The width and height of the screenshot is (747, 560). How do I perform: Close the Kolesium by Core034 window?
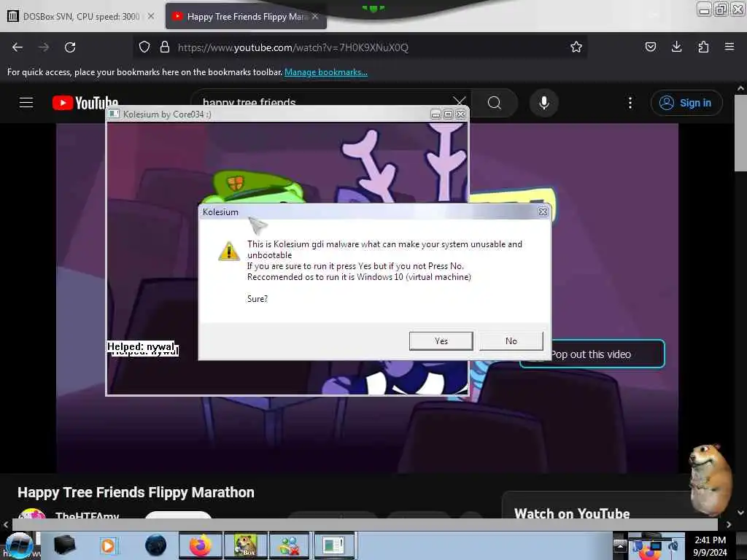click(461, 114)
